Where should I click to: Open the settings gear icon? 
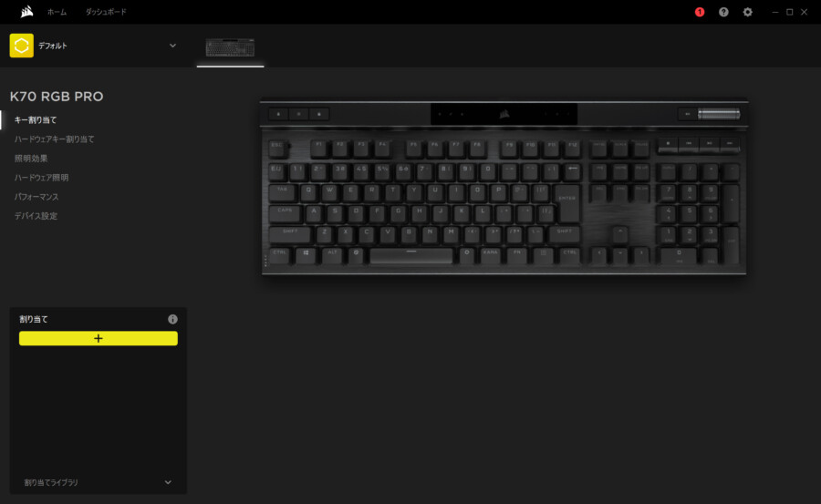[748, 12]
